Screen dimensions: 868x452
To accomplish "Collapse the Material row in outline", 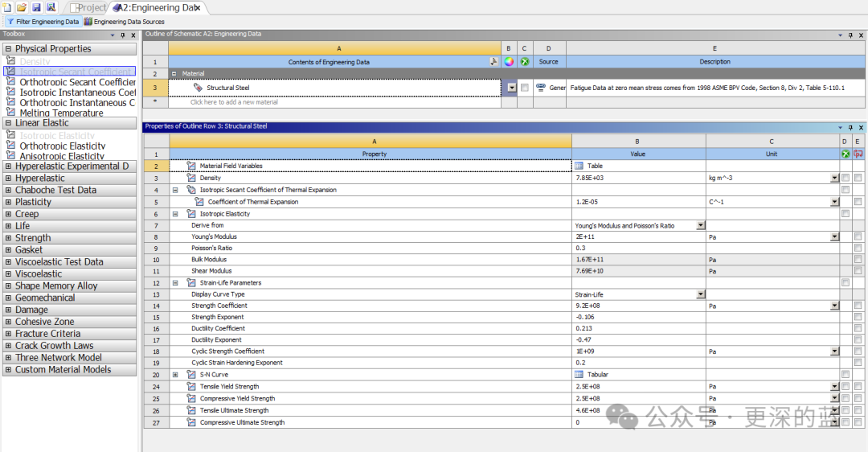I will pyautogui.click(x=174, y=73).
